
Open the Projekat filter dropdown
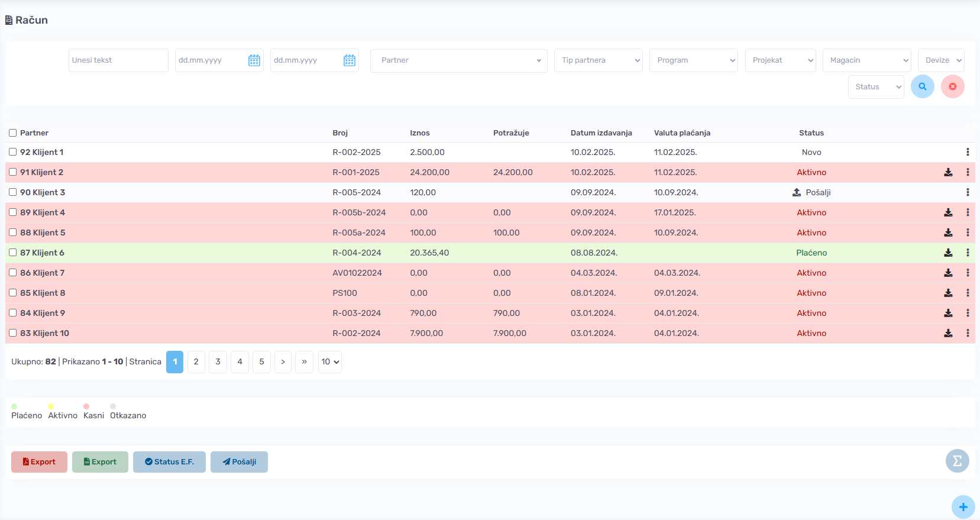pos(780,60)
